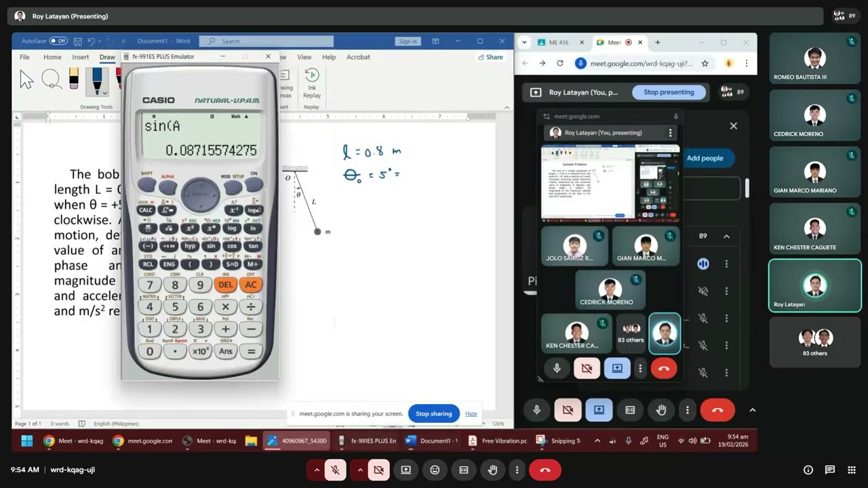Focus the Chrome address bar showing meet.google.com
The width and height of the screenshot is (868, 488).
[x=643, y=63]
